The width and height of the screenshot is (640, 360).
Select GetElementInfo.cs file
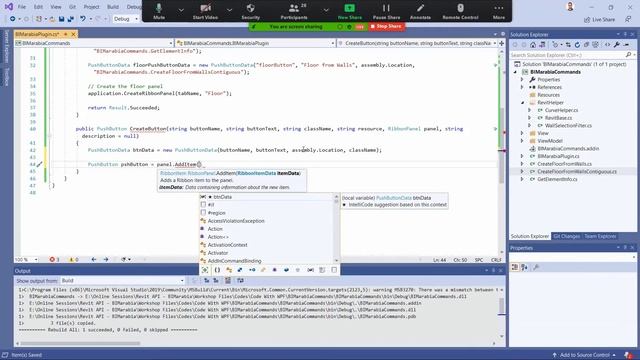(557, 179)
